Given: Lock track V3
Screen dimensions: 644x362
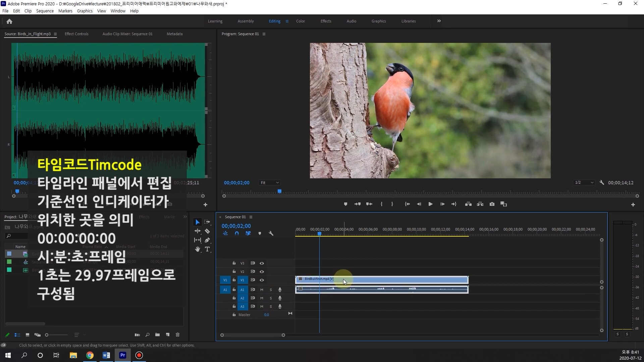Looking at the screenshot, I should 234,263.
